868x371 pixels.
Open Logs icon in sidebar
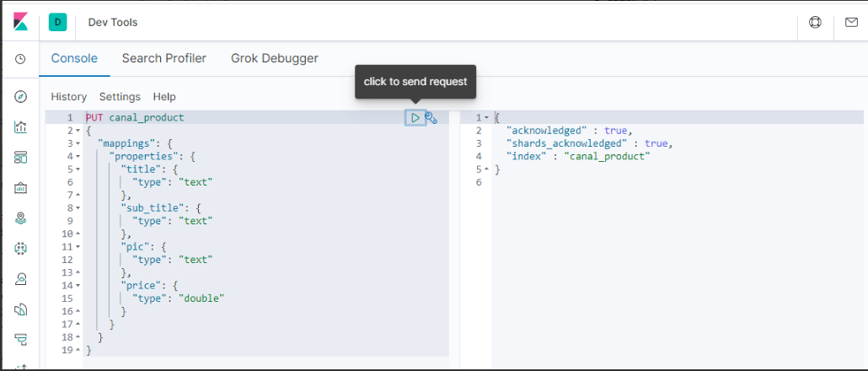pyautogui.click(x=20, y=309)
